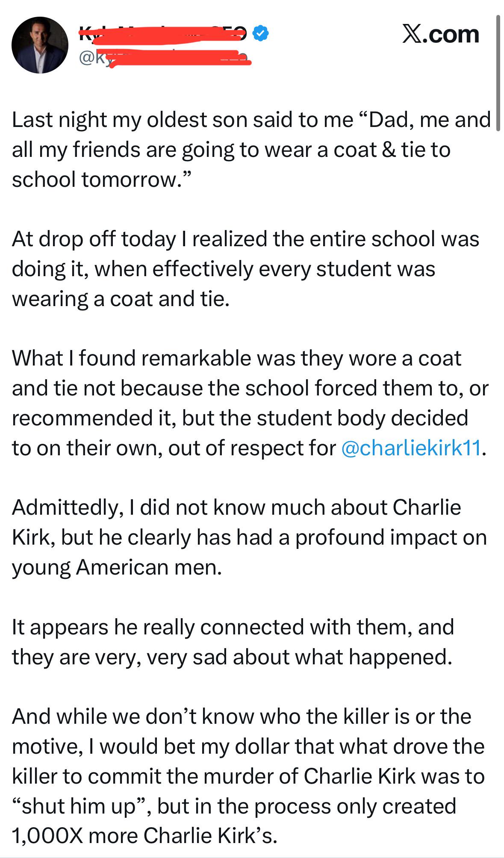Screen dimensions: 504x858
Task: Click the redacted @ handle below name
Action: pos(165,59)
